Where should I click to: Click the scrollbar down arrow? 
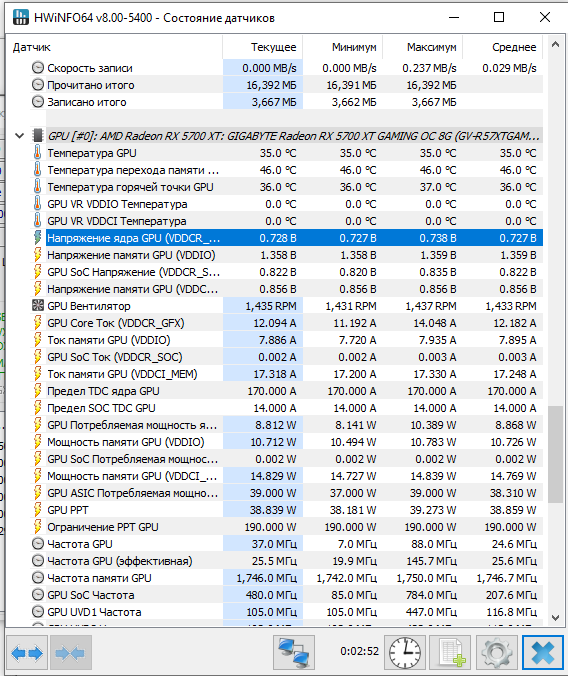tap(555, 617)
